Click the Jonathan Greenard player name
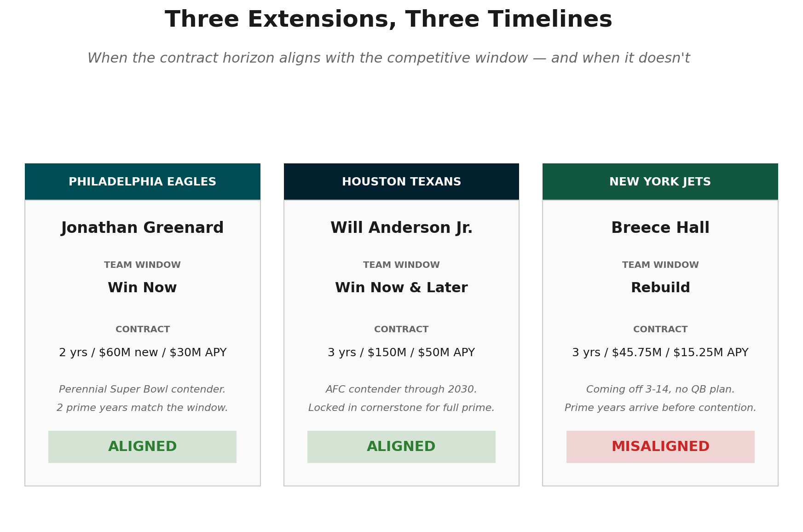The width and height of the screenshot is (803, 532). (143, 228)
